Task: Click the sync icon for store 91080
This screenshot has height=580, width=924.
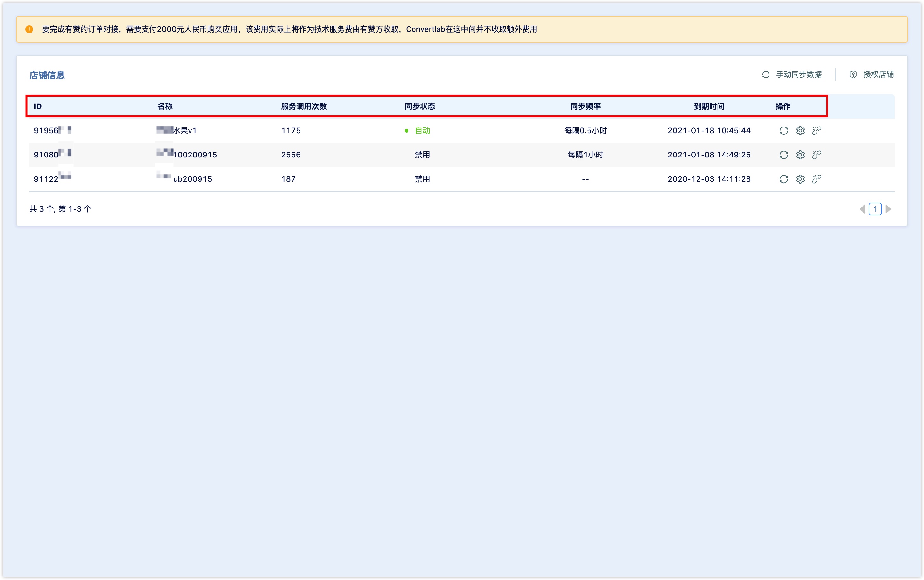Action: pos(783,155)
